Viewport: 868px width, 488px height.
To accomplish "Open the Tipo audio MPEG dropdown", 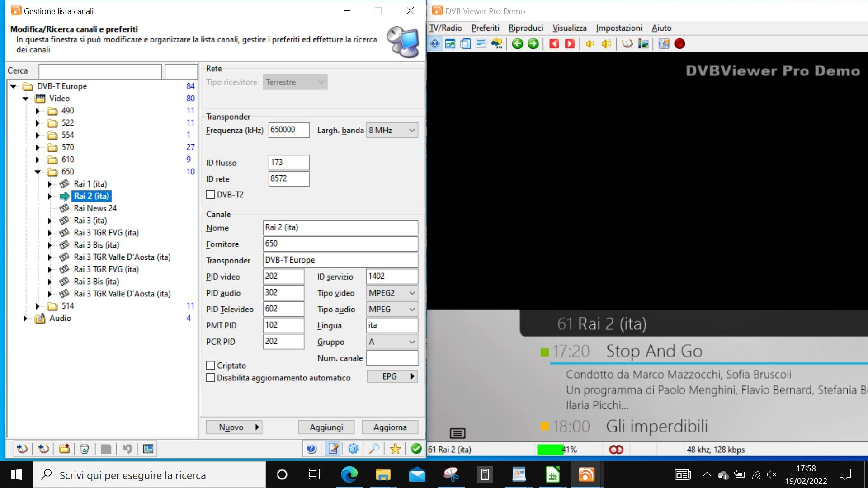I will [392, 309].
